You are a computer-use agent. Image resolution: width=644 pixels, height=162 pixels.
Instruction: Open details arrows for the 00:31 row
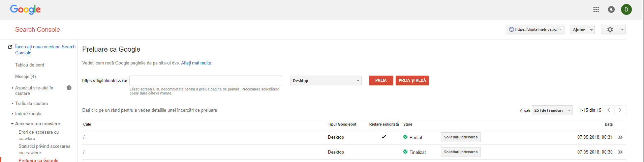(620, 137)
